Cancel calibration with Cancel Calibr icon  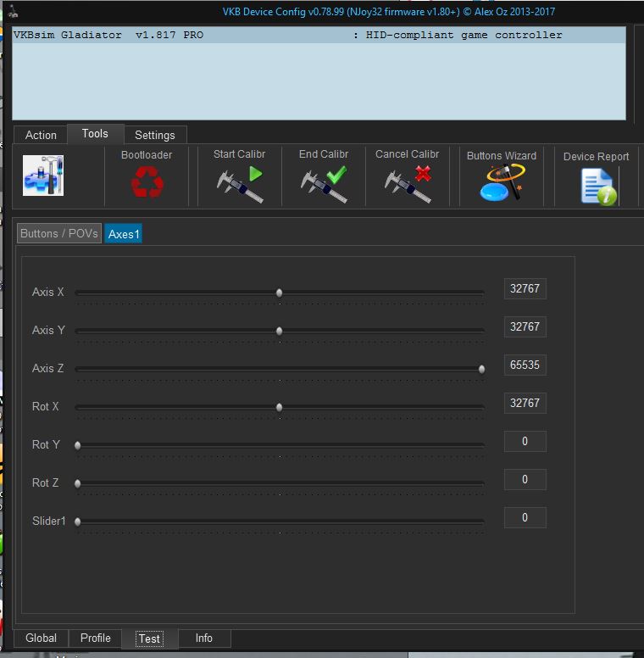click(407, 183)
